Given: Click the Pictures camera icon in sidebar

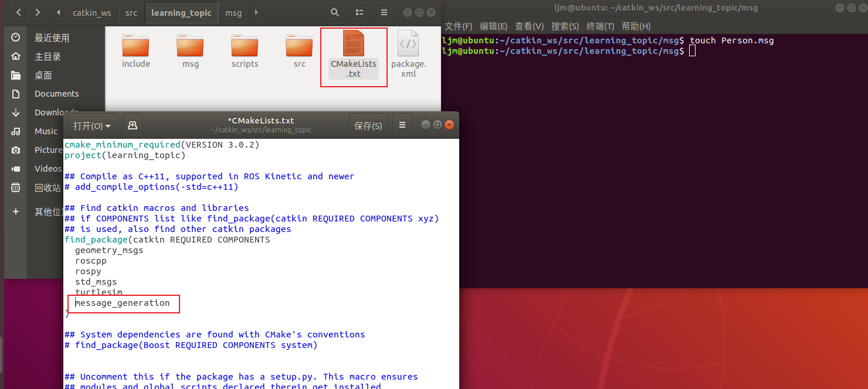Looking at the screenshot, I should coord(16,150).
